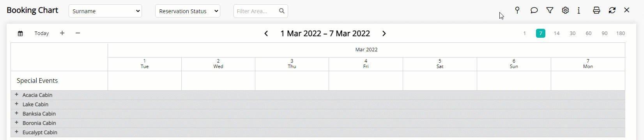Click the Today button
Viewport: 644px width, 140px height.
point(42,33)
